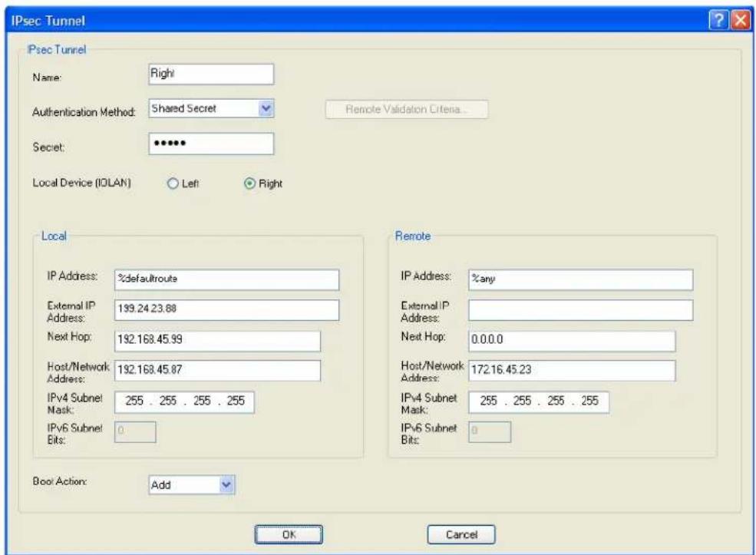Click the Local Host/Network Address field
Image resolution: width=756 pixels, height=555 pixels.
click(x=217, y=371)
